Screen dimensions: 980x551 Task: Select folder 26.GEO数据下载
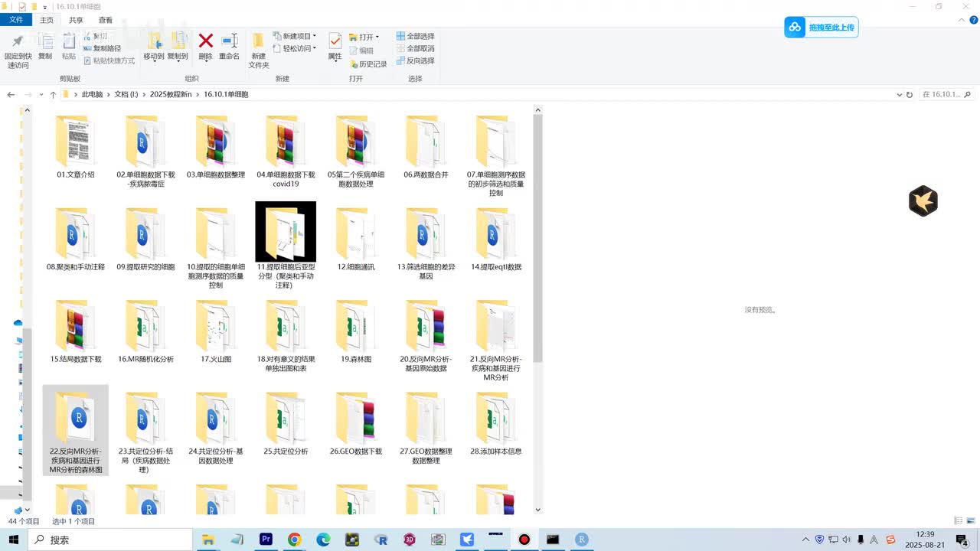[x=356, y=424]
